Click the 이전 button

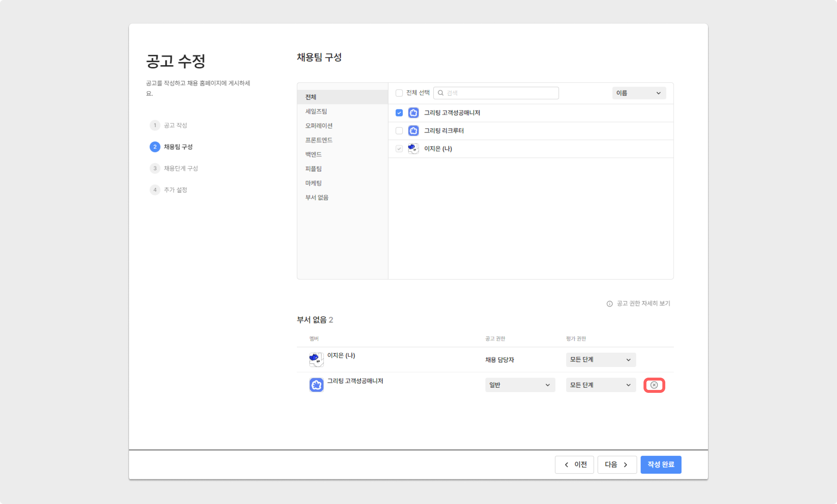point(574,465)
